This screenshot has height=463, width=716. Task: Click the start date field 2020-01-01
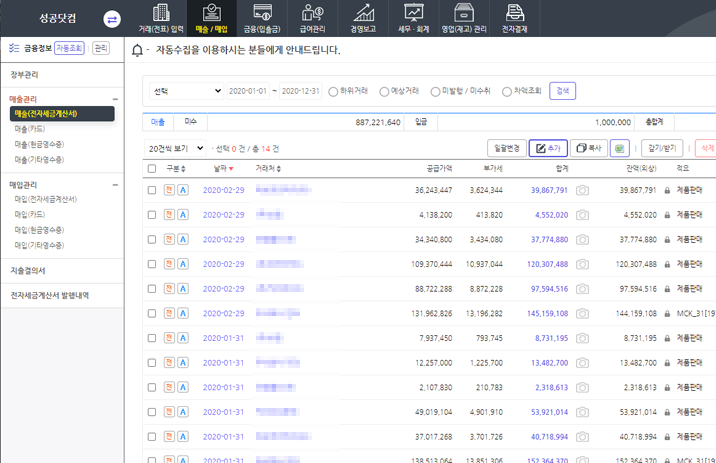pyautogui.click(x=248, y=91)
